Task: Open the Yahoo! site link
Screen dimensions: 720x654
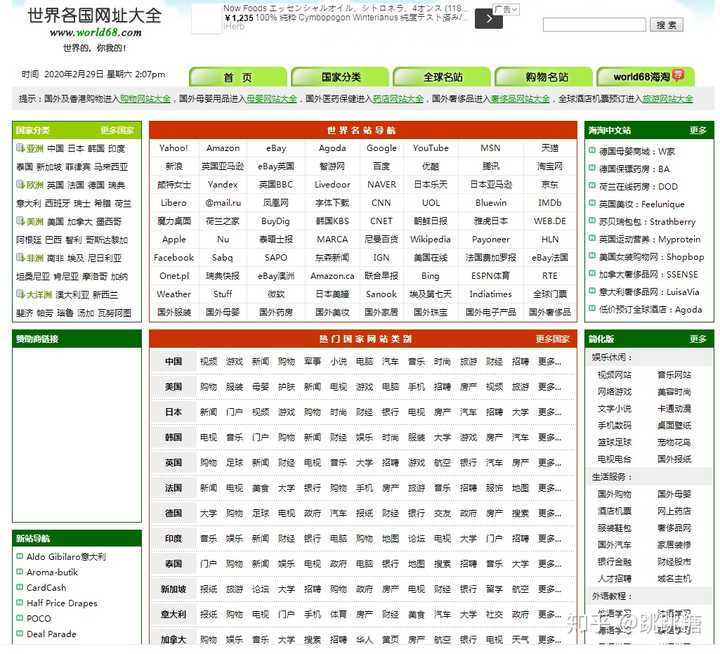Action: (x=174, y=148)
